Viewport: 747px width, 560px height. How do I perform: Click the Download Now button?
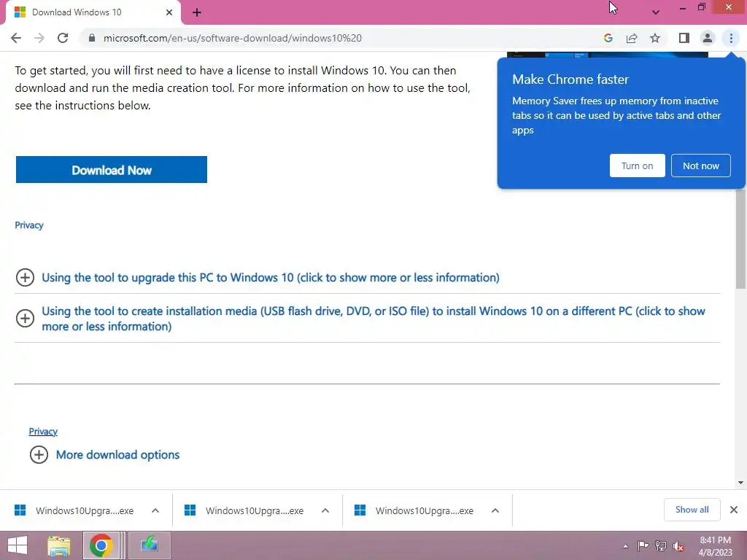pyautogui.click(x=112, y=169)
